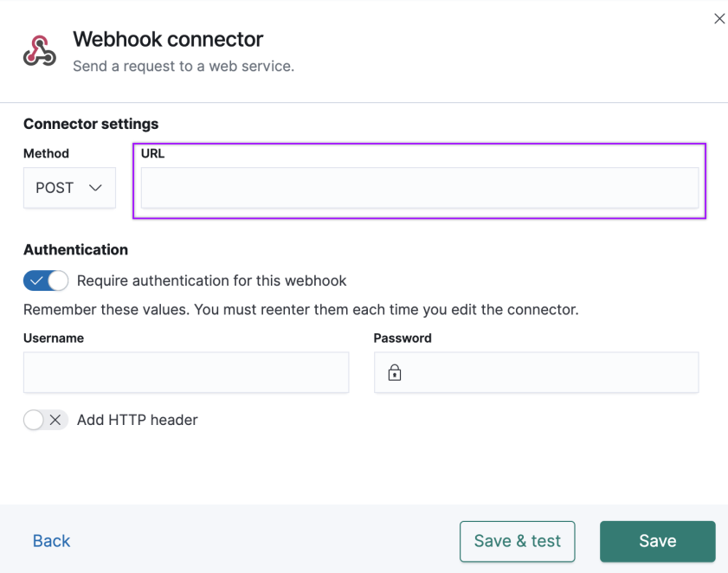Enable the Add HTTP header toggle

click(46, 420)
